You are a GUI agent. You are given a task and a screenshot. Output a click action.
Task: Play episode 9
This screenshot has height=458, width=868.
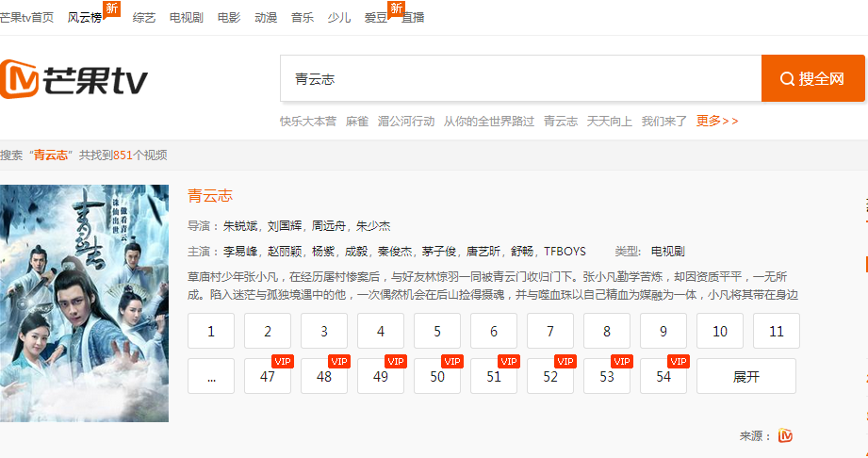click(x=663, y=331)
